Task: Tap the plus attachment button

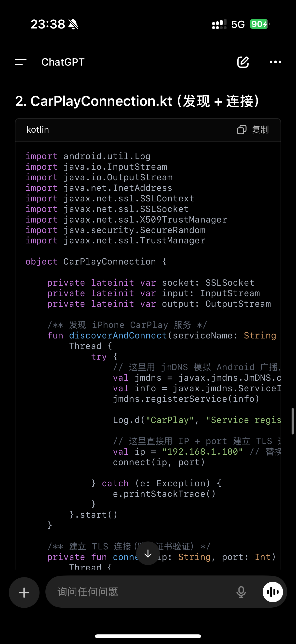Action: 24,592
